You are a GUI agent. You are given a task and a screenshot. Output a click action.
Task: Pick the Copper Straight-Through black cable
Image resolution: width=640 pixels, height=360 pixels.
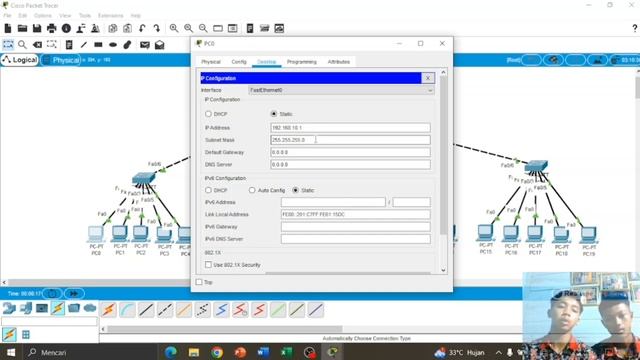[146, 310]
